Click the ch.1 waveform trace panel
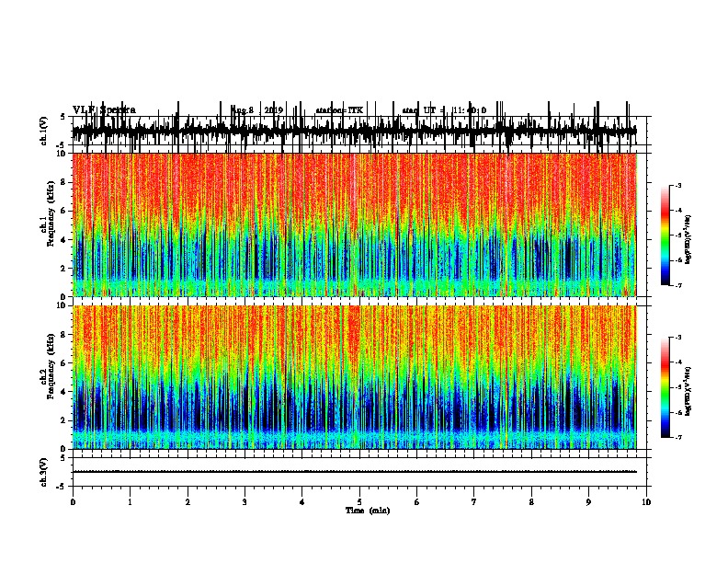Image resolution: width=728 pixels, height=563 pixels. click(359, 131)
